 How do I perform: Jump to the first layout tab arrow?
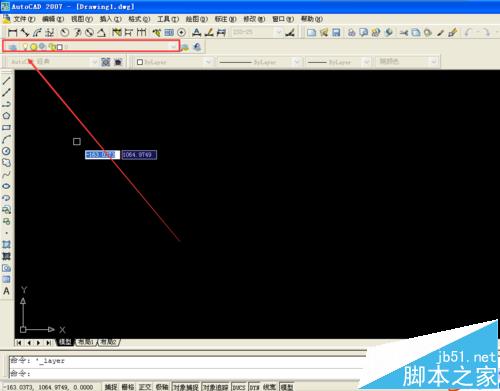point(19,343)
